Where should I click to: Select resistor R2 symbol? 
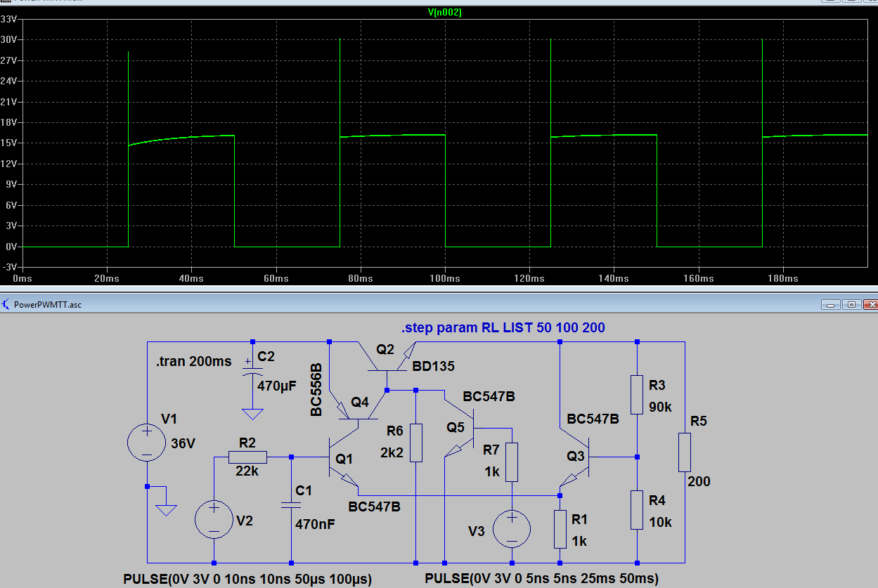[247, 457]
